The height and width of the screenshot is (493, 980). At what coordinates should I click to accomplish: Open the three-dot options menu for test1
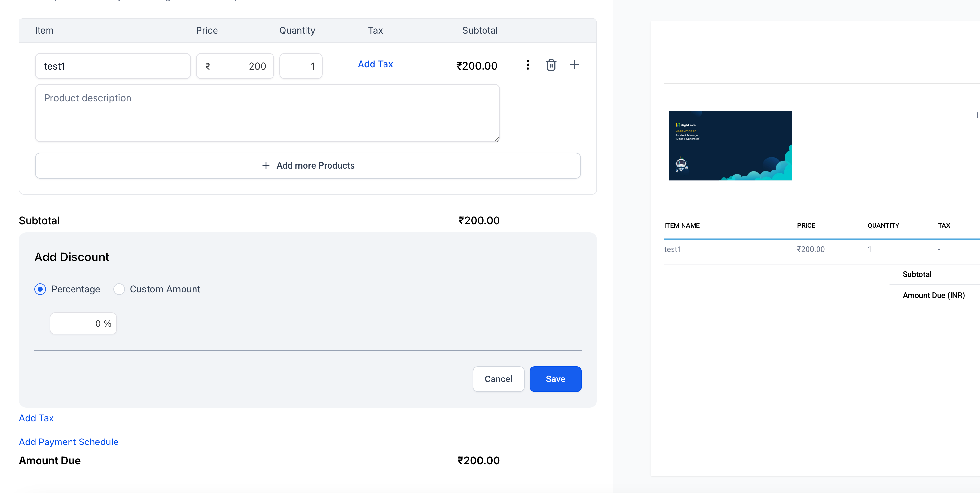528,65
